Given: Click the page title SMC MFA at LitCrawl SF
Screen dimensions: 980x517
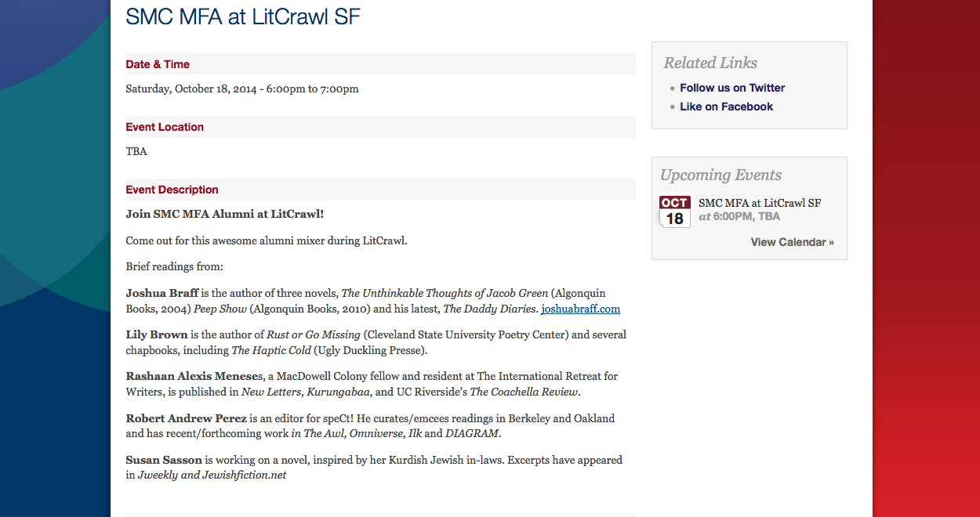Looking at the screenshot, I should click(243, 17).
